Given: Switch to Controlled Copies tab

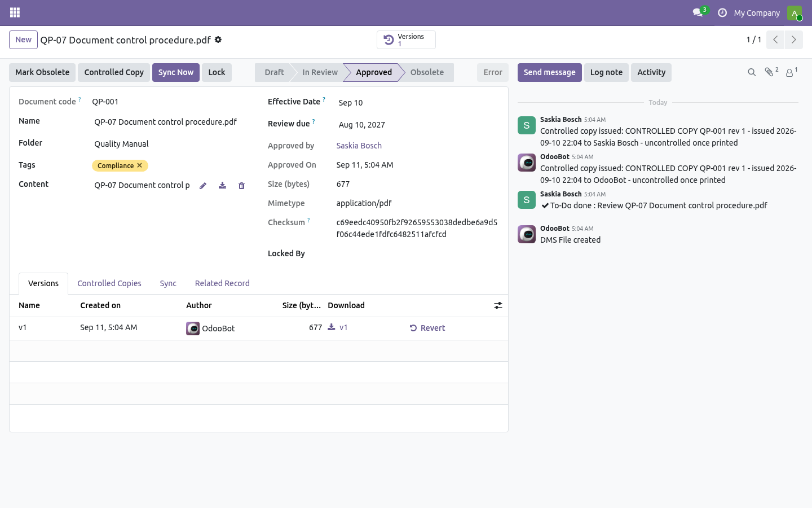Looking at the screenshot, I should click(109, 283).
